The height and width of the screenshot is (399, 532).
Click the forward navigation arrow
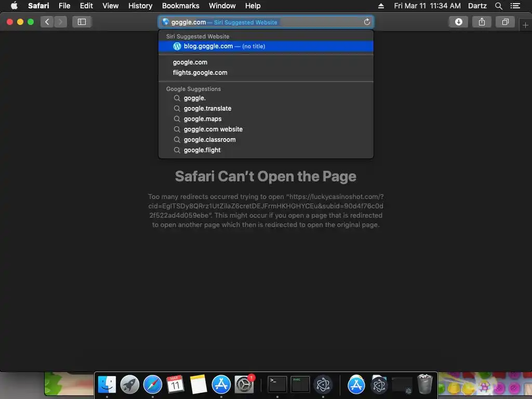click(60, 22)
